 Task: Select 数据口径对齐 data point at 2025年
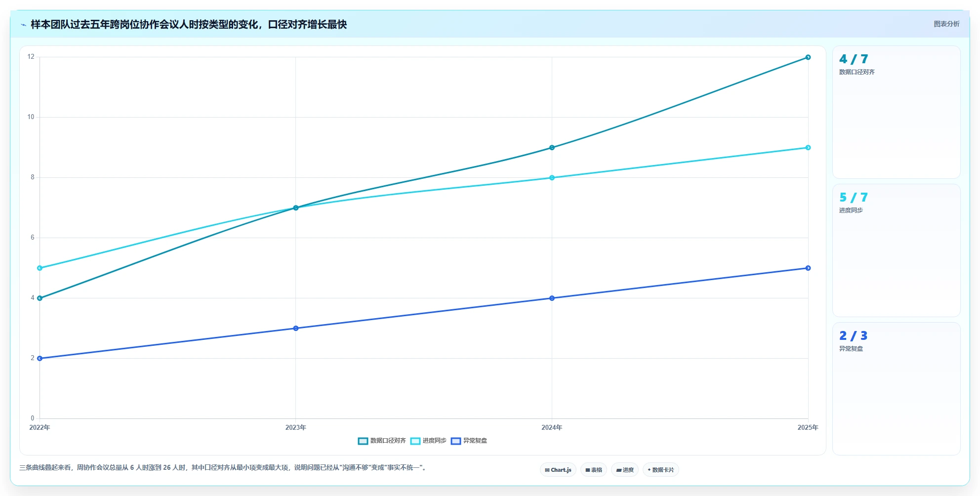pos(808,57)
